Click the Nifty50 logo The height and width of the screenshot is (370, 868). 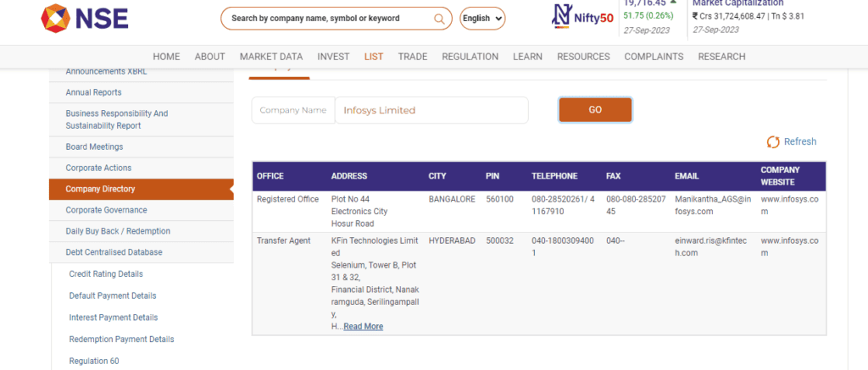click(x=582, y=17)
